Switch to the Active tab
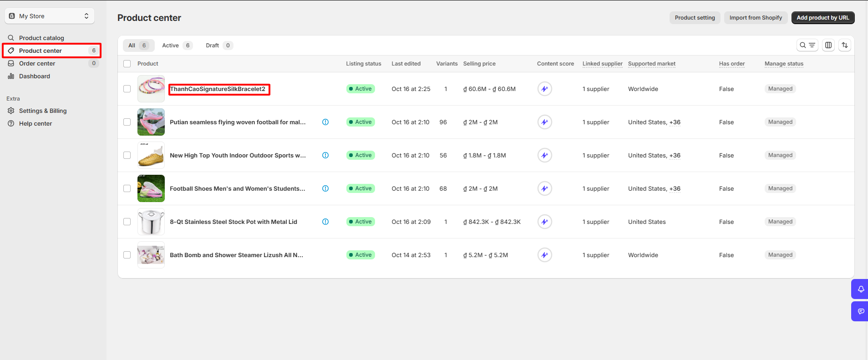Image resolution: width=868 pixels, height=360 pixels. (177, 46)
